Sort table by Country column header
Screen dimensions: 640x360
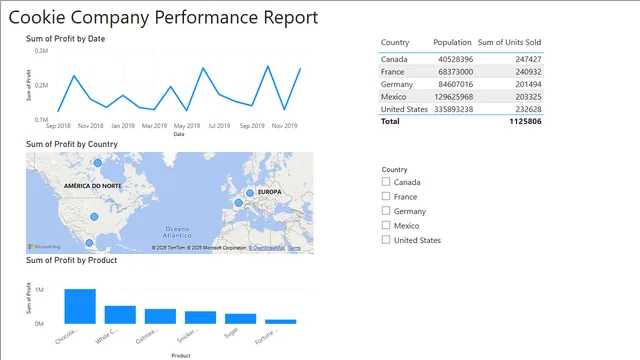(x=395, y=42)
